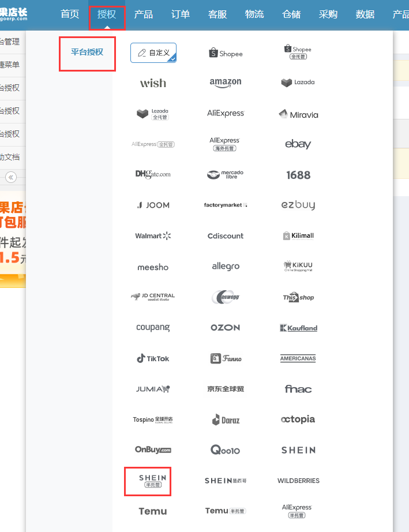
Task: Select the OZON platform logo
Action: point(226,327)
